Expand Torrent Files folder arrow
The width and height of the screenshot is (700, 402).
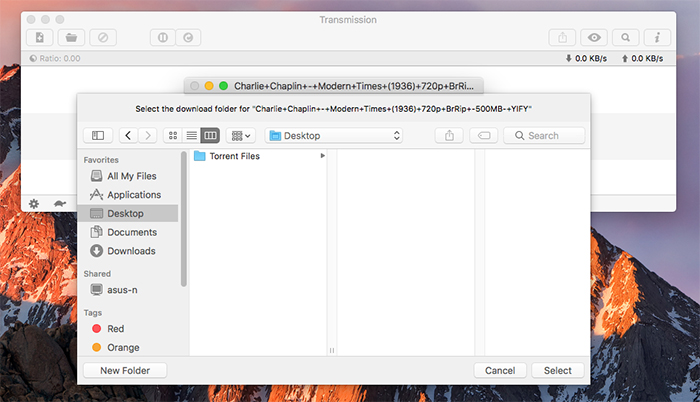coord(322,156)
